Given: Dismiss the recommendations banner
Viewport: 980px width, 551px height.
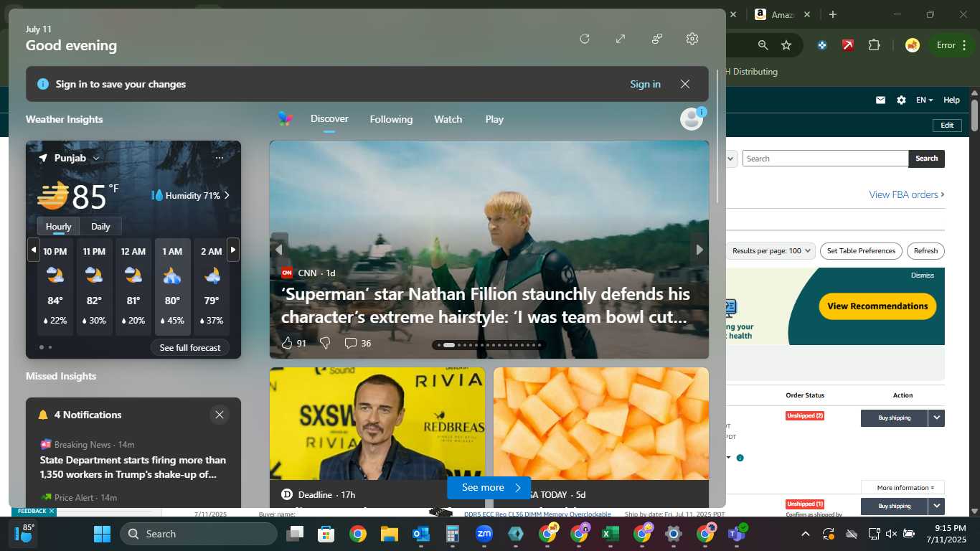Looking at the screenshot, I should [x=923, y=275].
